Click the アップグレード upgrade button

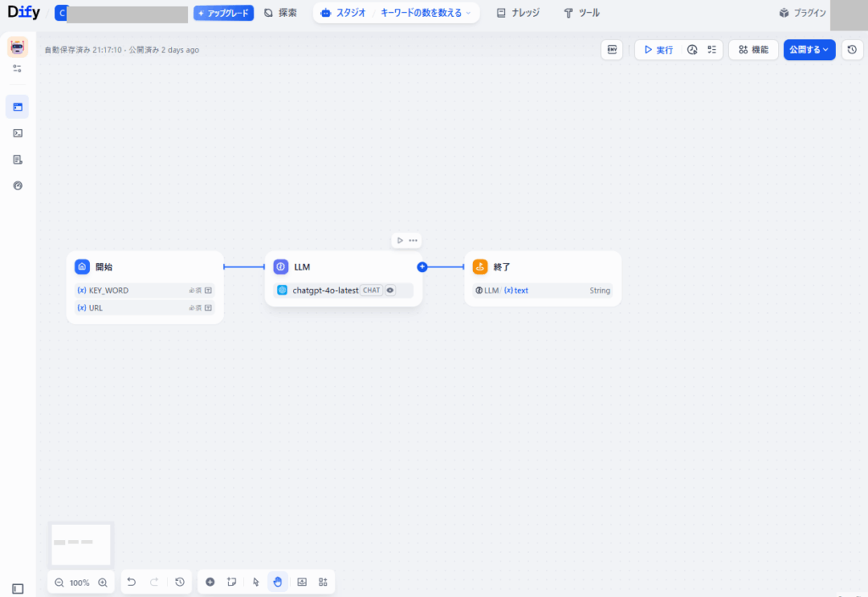[223, 13]
